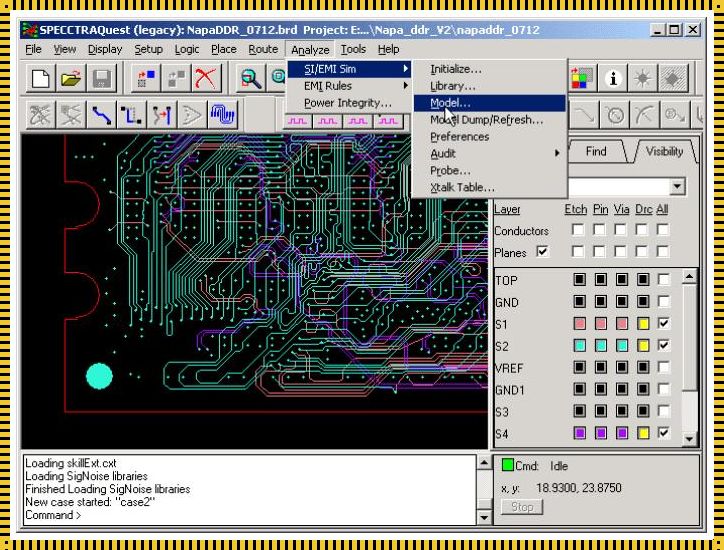
Task: Toggle the All checkbox for S1 layer
Action: point(664,323)
